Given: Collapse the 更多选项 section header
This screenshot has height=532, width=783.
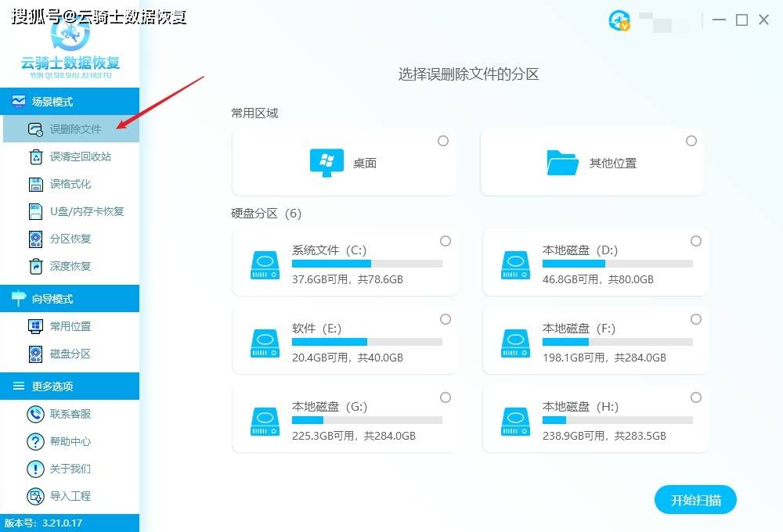Looking at the screenshot, I should (x=70, y=386).
